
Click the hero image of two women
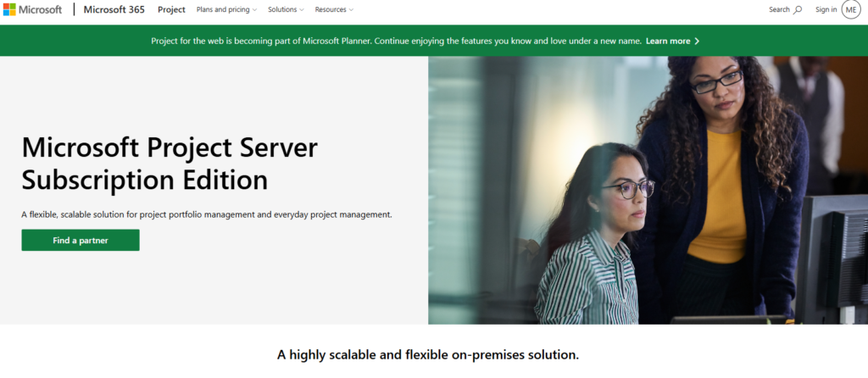[x=648, y=190]
